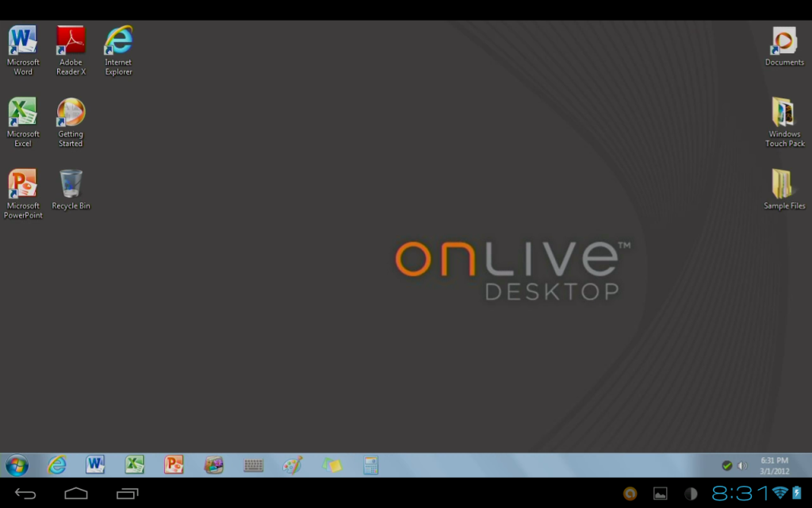Launch Word from the taskbar

click(95, 465)
